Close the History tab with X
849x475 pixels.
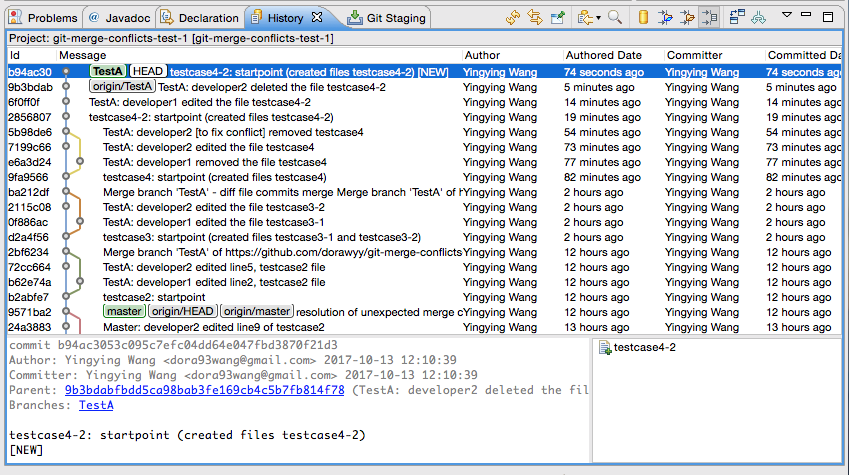[317, 17]
